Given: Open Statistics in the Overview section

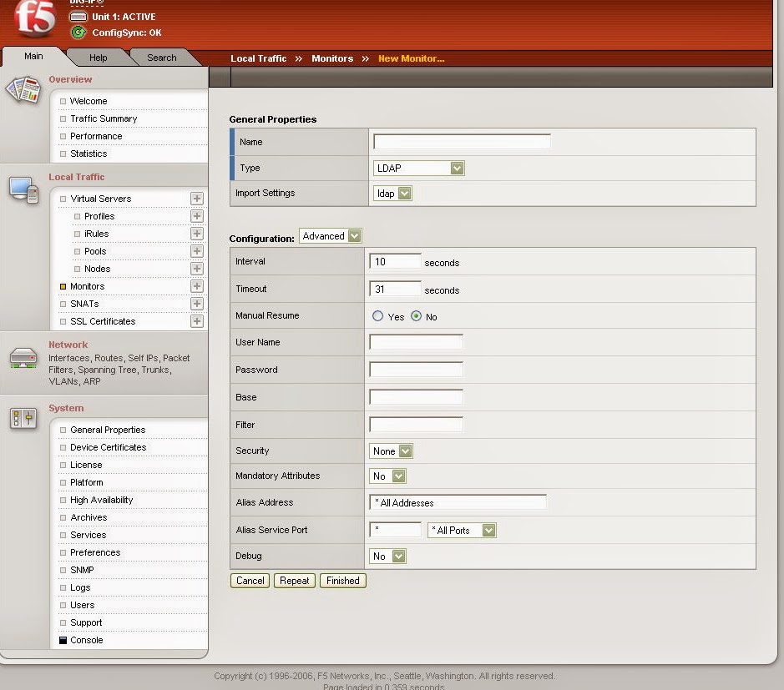Looking at the screenshot, I should click(x=89, y=154).
